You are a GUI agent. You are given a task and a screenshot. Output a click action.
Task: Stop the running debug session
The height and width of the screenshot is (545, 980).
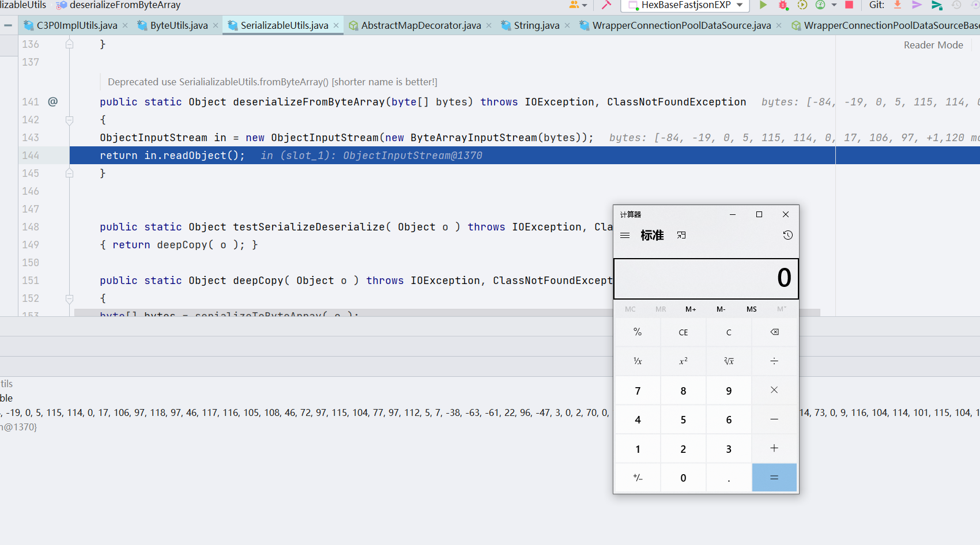pyautogui.click(x=849, y=5)
